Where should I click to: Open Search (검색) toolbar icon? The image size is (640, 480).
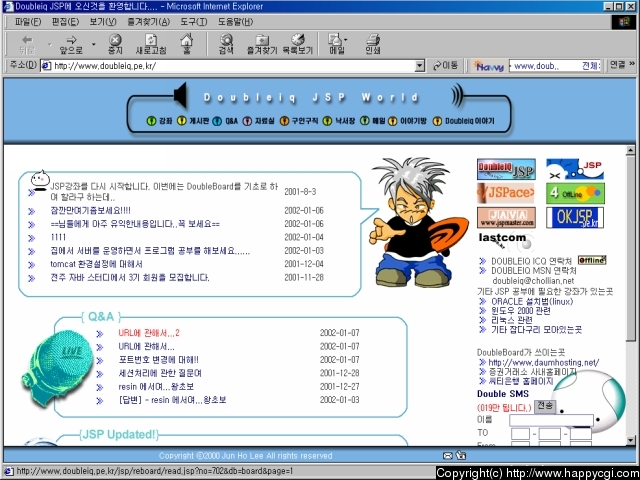pyautogui.click(x=226, y=44)
